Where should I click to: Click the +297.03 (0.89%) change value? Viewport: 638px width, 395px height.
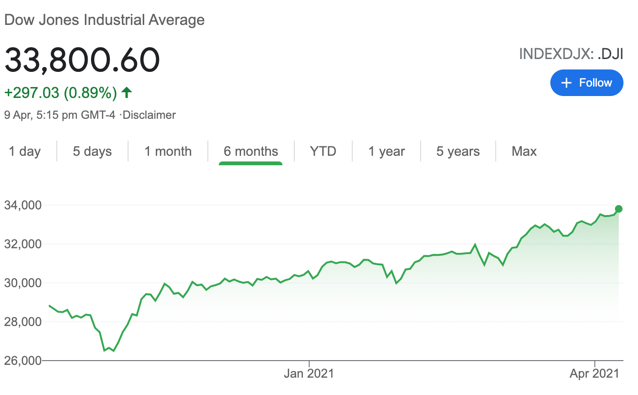point(61,93)
